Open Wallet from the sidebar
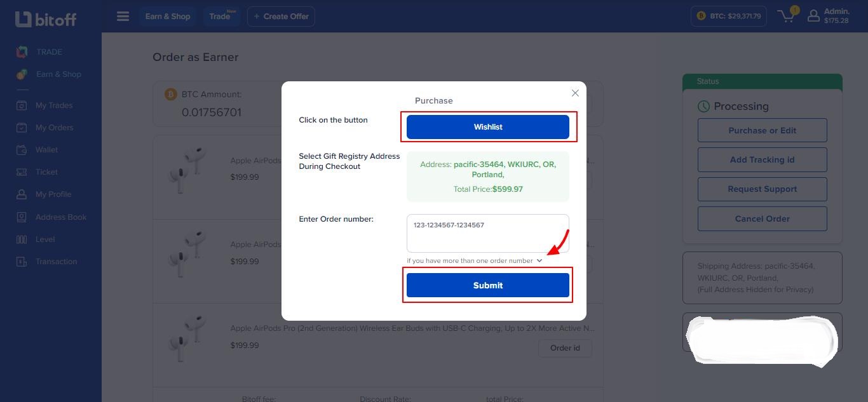The width and height of the screenshot is (868, 402). coord(46,150)
